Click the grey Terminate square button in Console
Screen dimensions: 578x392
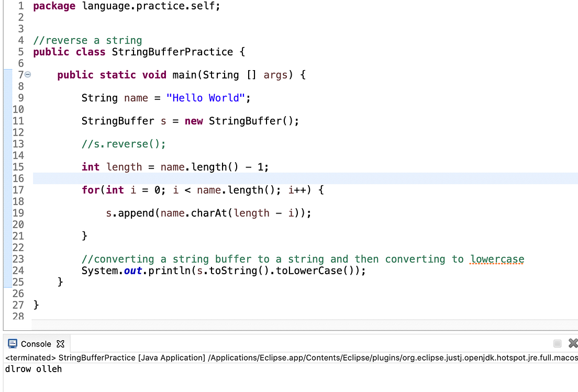558,343
